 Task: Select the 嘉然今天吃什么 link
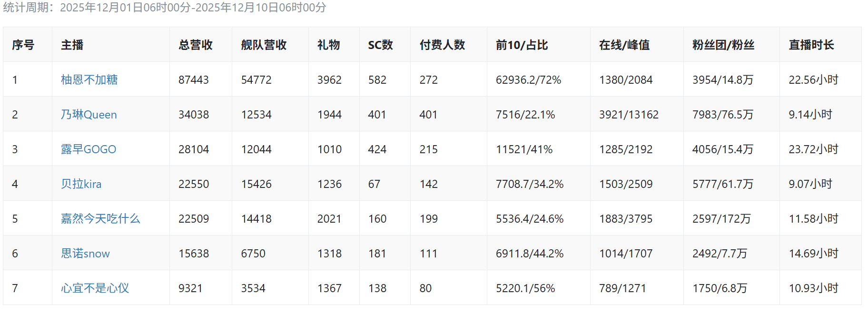coord(100,218)
